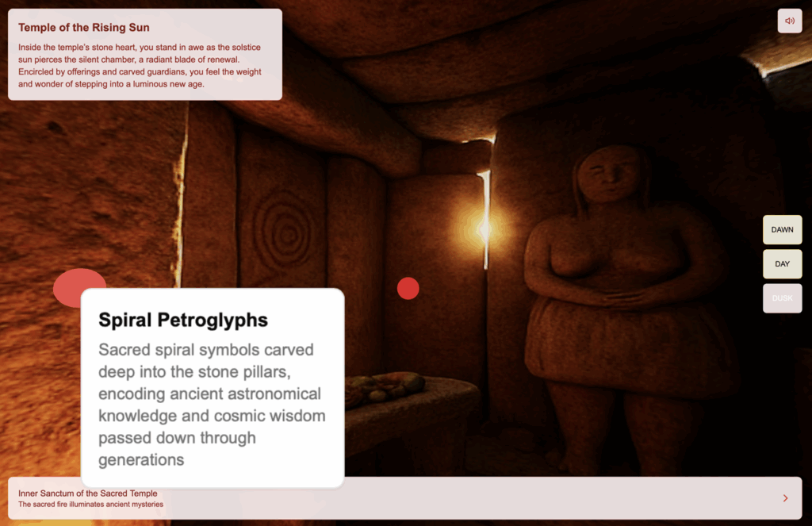Select the DAY lighting mode
This screenshot has width=812, height=526.
coord(782,264)
